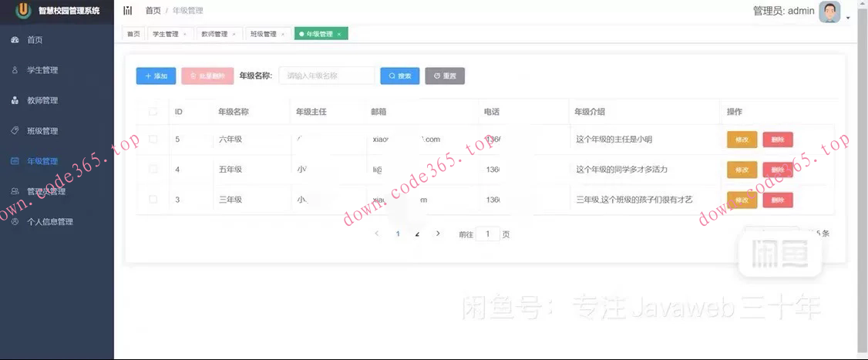Go to the next page arrow
The image size is (868, 360).
pyautogui.click(x=438, y=234)
